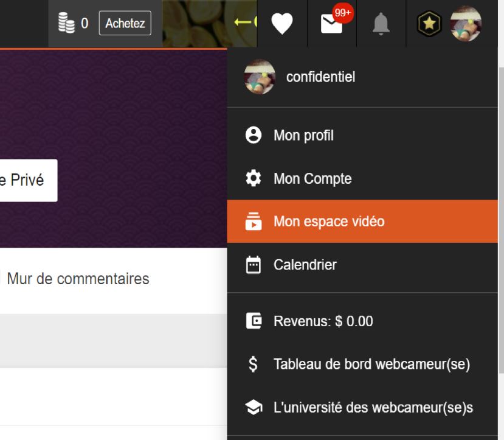504x440 pixels.
Task: Open Mon profil menu entry
Action: [303, 135]
